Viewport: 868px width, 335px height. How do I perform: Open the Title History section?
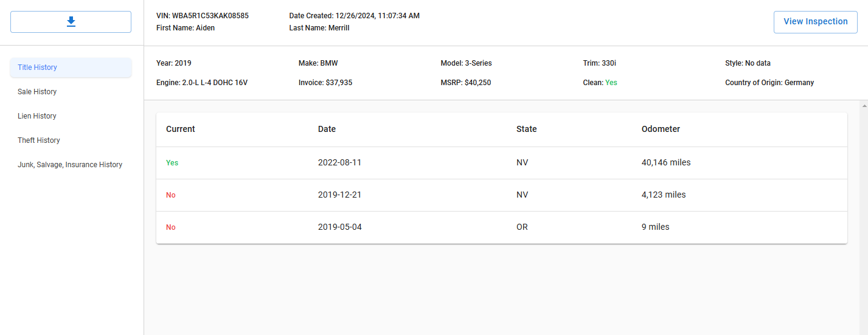[71, 67]
